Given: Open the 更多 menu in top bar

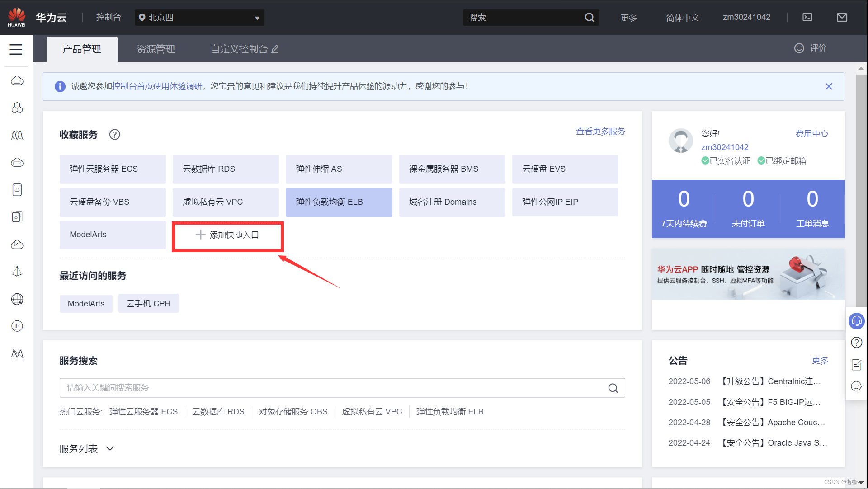Looking at the screenshot, I should tap(628, 18).
